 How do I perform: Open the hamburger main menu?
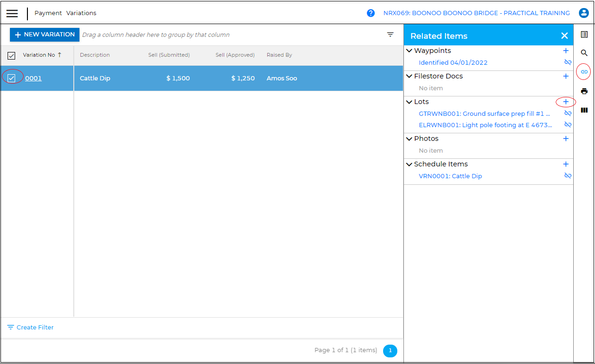[12, 13]
